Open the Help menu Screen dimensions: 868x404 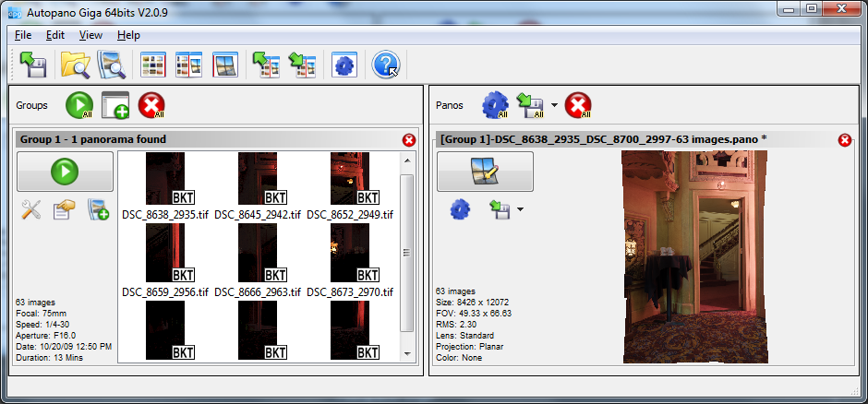tap(128, 35)
